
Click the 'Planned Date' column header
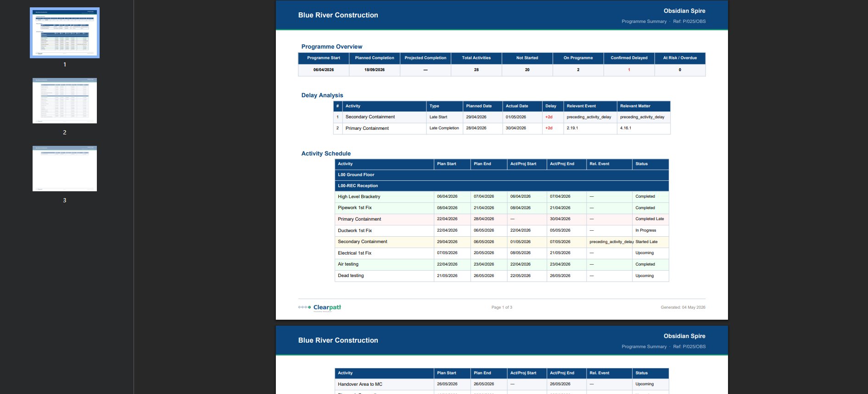click(483, 106)
